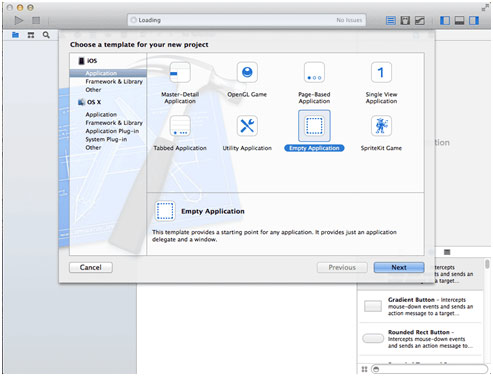493x376 pixels.
Task: Open the Symbol navigator icon
Action: tap(31, 35)
